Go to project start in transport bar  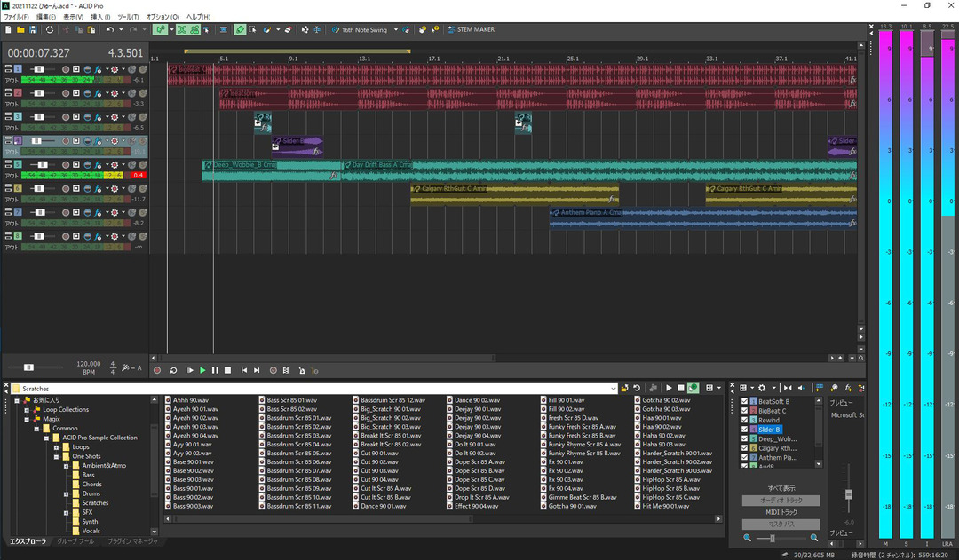pos(244,370)
